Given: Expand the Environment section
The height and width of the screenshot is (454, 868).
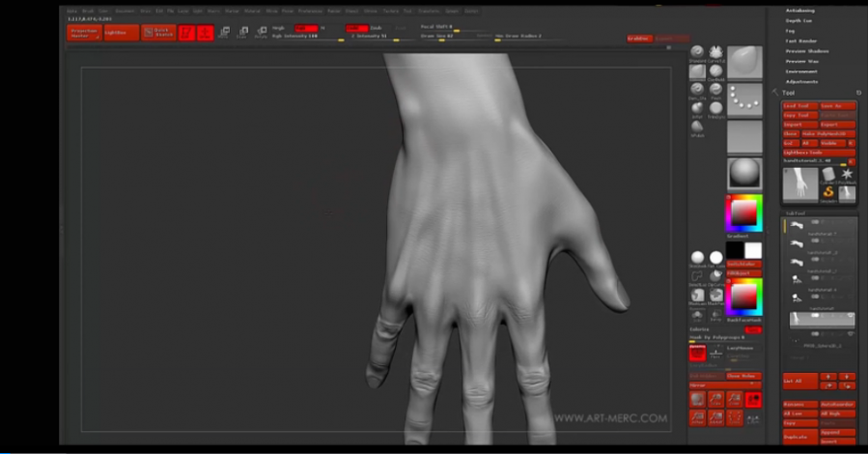Looking at the screenshot, I should click(801, 71).
